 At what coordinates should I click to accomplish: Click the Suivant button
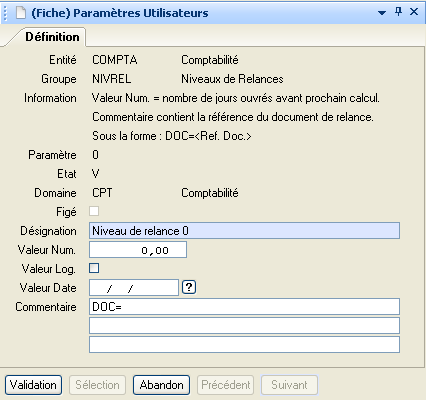tap(289, 385)
